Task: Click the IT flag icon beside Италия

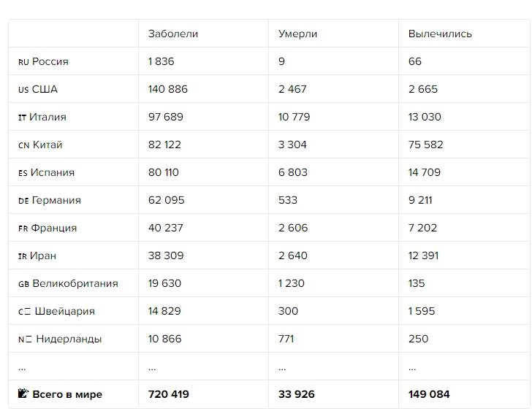Action: point(22,118)
